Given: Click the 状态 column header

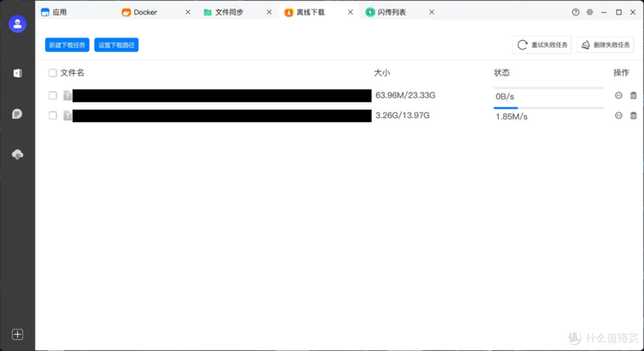Looking at the screenshot, I should [501, 73].
